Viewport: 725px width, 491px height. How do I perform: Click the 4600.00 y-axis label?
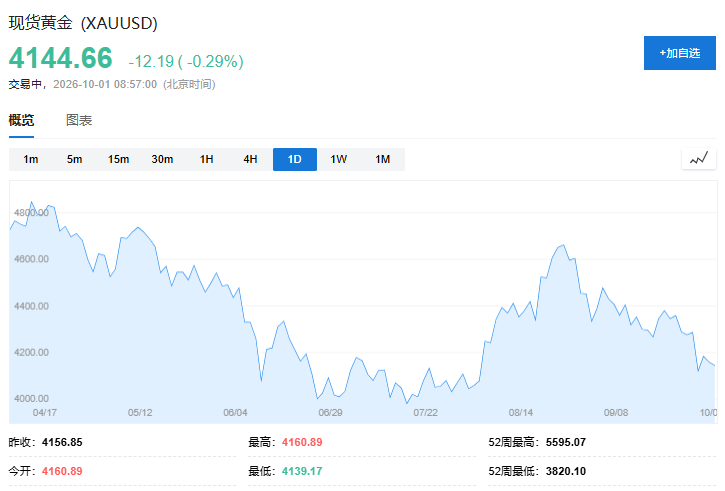click(31, 259)
